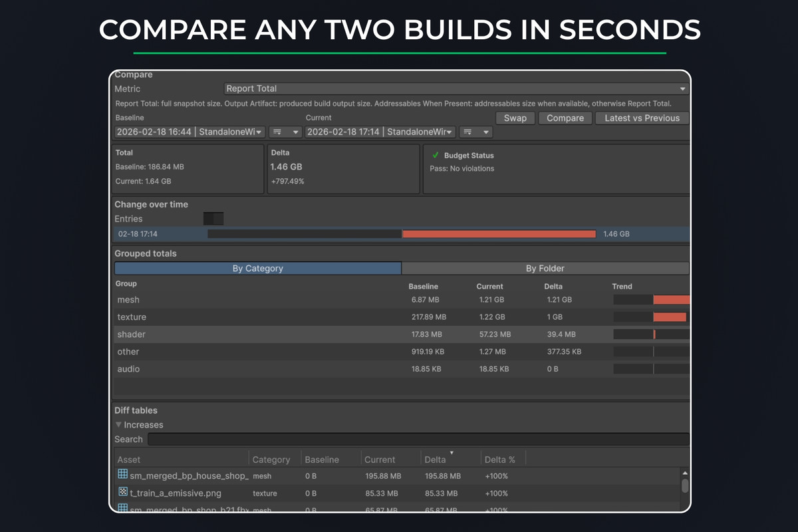This screenshot has width=798, height=532.
Task: Select the shader group row
Action: point(402,334)
